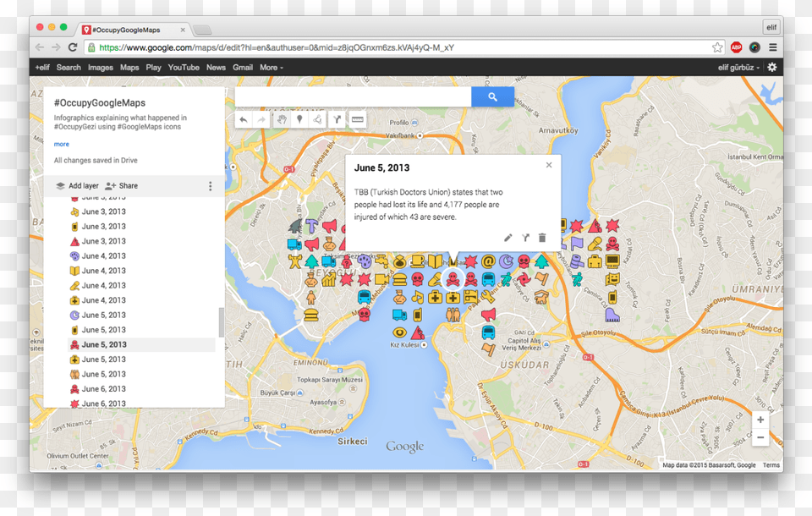Viewport: 812px width, 516px height.
Task: Edit the June 5, 2013 popup with pencil
Action: [x=507, y=238]
